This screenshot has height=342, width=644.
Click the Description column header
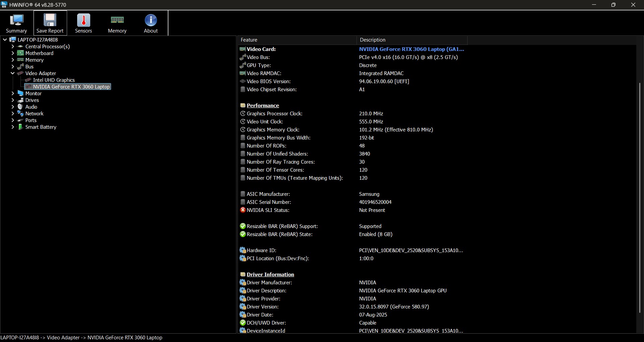pyautogui.click(x=412, y=40)
